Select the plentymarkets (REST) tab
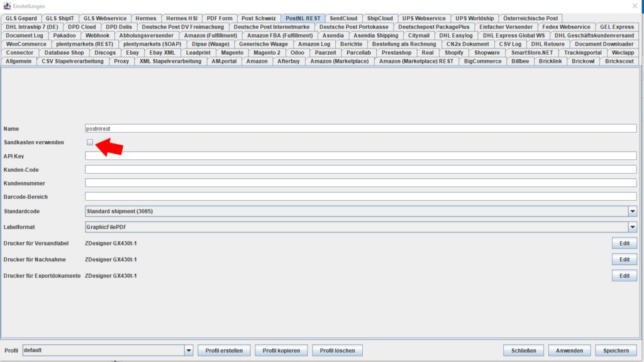This screenshot has height=362, width=644. pyautogui.click(x=85, y=45)
